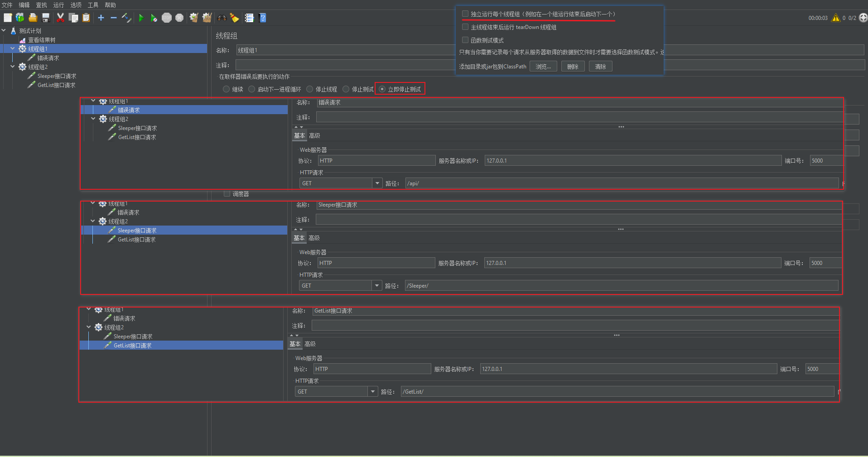
Task: Click the 查看结果树 listener icon
Action: pyautogui.click(x=23, y=40)
